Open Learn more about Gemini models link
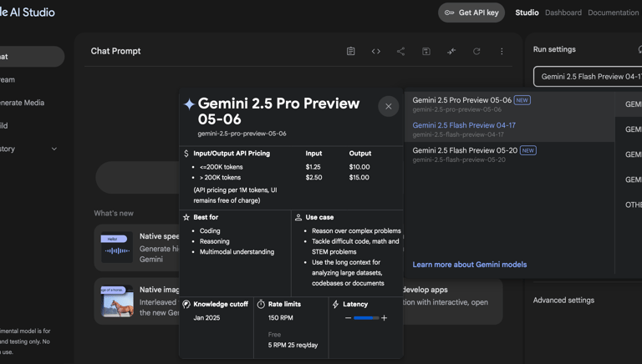 point(469,265)
